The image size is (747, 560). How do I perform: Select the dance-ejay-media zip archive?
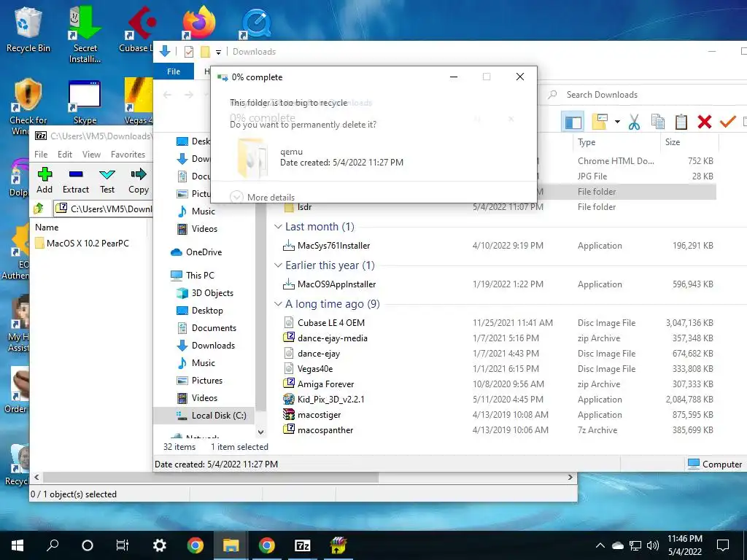coord(332,338)
